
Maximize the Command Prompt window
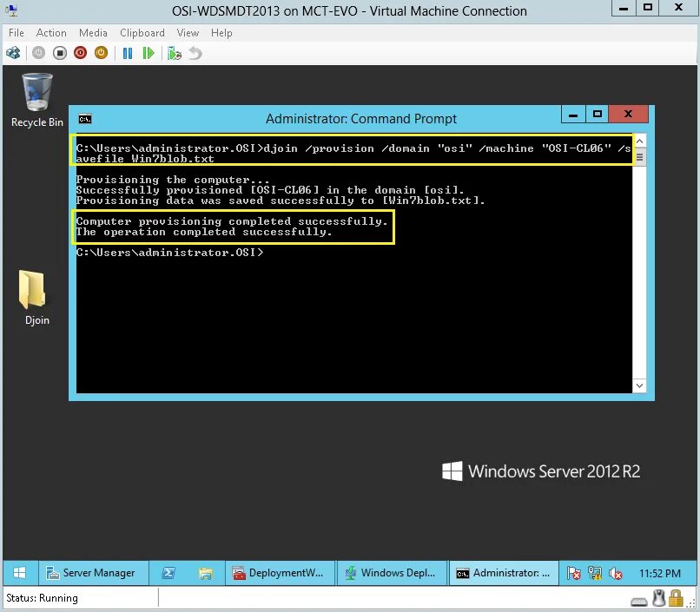click(x=598, y=115)
